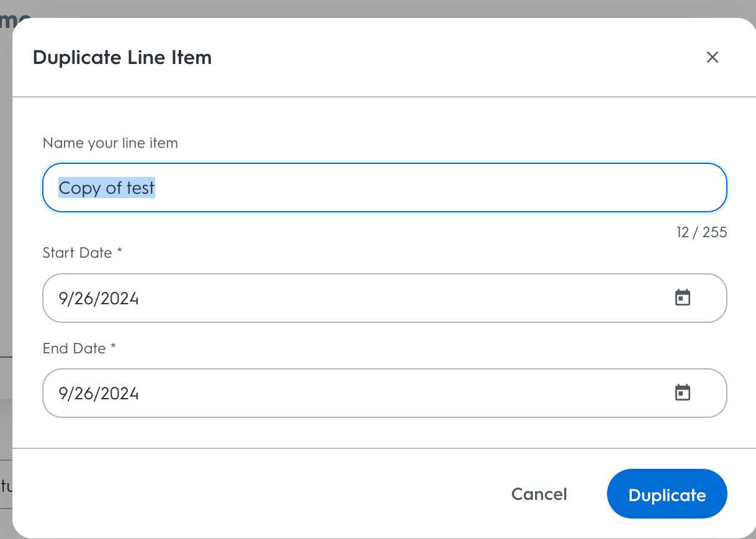
Task: Click the line item name field
Action: click(x=384, y=188)
